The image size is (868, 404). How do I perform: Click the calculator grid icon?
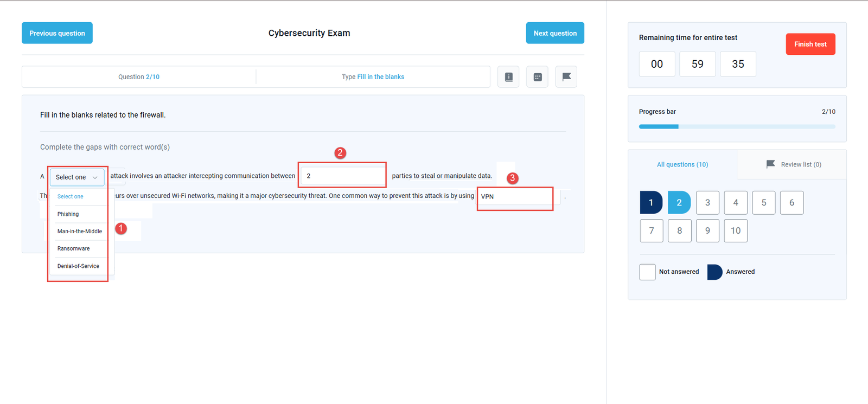[537, 77]
